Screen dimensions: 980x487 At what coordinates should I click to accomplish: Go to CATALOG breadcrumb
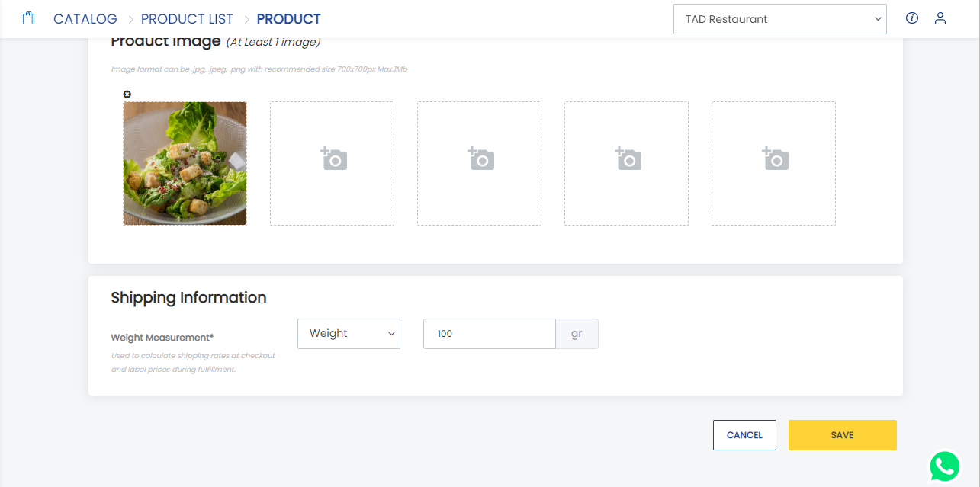coord(85,19)
